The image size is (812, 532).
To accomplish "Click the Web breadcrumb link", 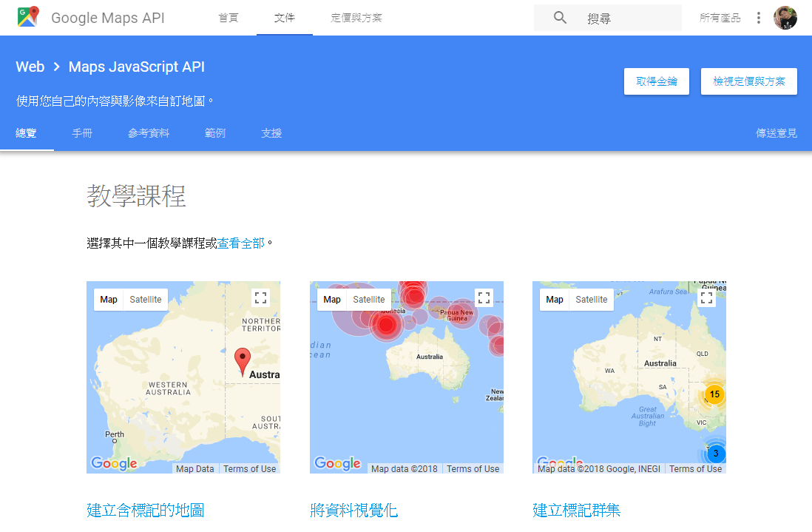I will click(x=30, y=67).
